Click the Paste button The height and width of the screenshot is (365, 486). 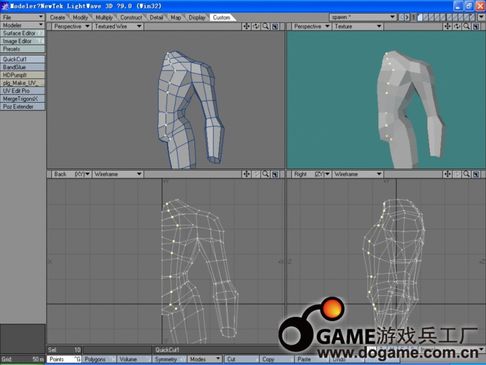point(311,359)
